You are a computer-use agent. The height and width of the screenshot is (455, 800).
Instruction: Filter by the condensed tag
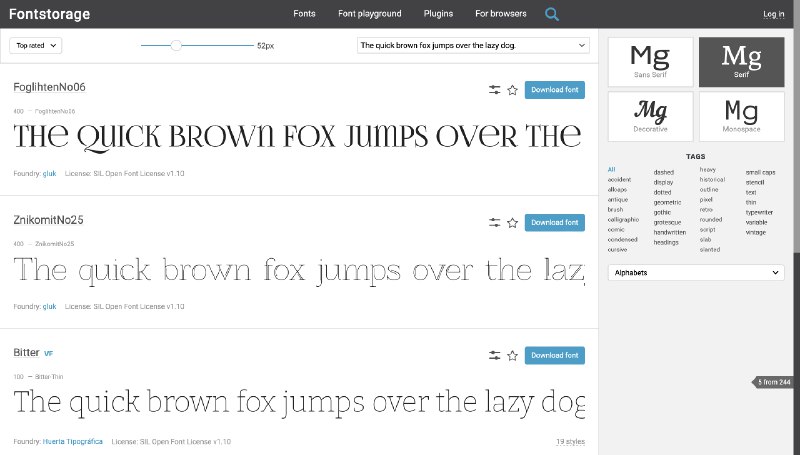(622, 239)
